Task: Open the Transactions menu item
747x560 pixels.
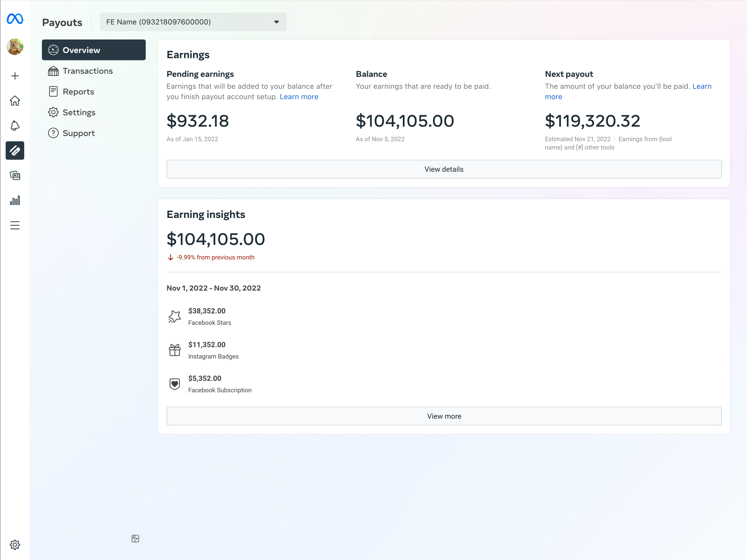Action: click(x=94, y=71)
